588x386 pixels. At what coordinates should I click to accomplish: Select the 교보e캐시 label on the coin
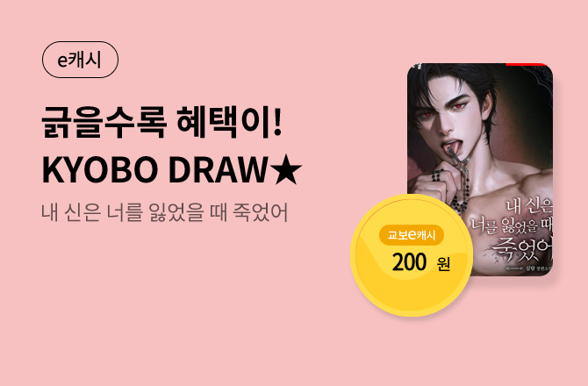(412, 235)
